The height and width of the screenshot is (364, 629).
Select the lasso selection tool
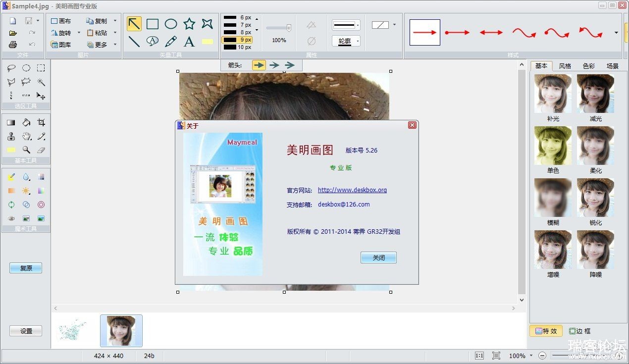pos(11,68)
